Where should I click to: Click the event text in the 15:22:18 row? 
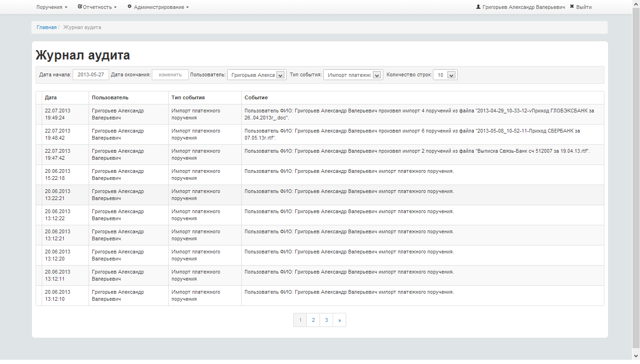pos(349,171)
